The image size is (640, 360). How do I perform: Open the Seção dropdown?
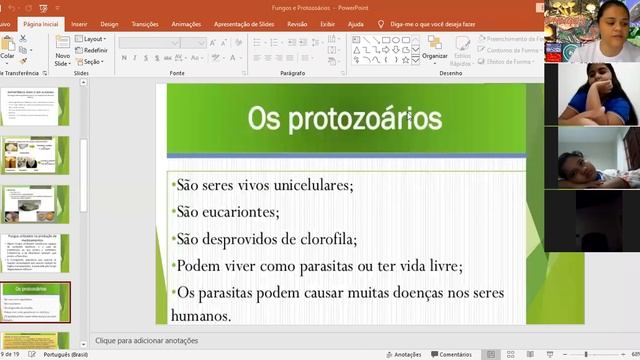(x=90, y=62)
